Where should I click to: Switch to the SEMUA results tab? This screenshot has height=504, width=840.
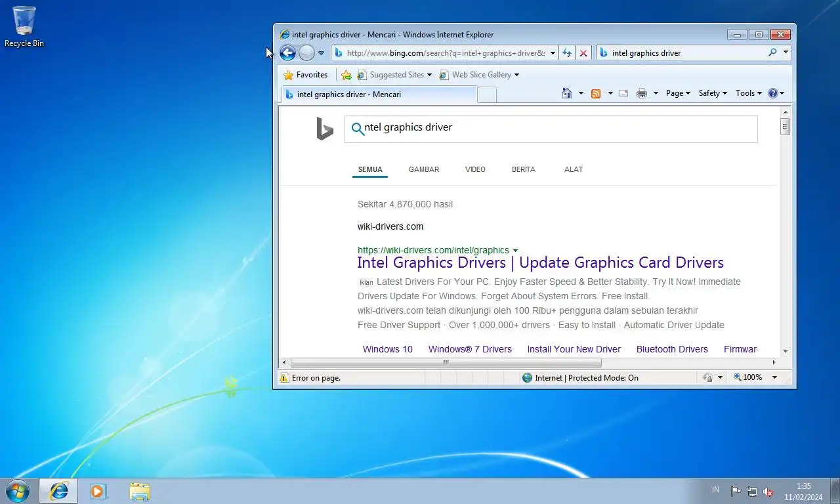[x=370, y=169]
